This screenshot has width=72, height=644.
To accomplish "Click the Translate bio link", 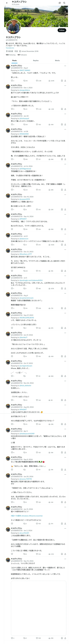I will tap(10, 48).
